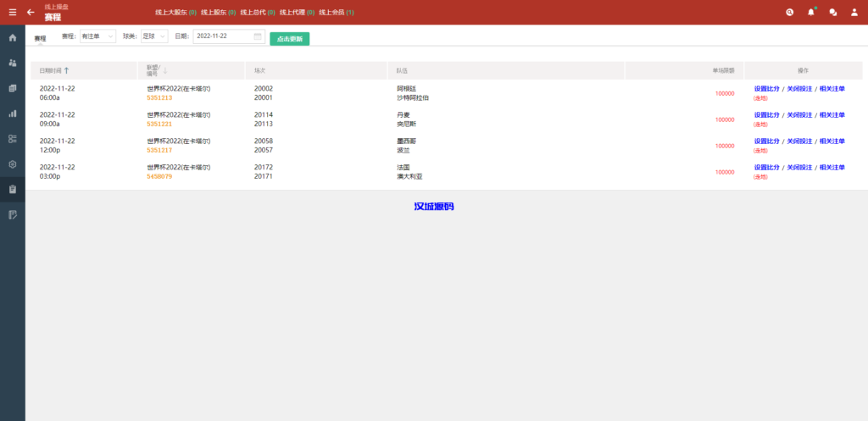Viewport: 868px width, 421px height.
Task: Open the hamburger menu in the header
Action: click(x=12, y=12)
